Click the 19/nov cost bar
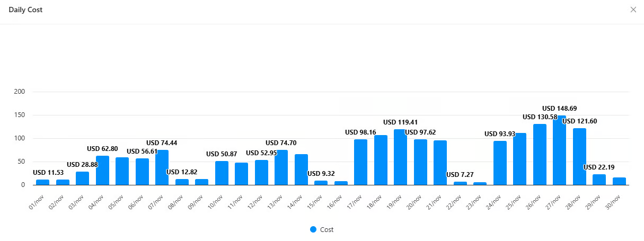The height and width of the screenshot is (241, 644). (x=400, y=157)
